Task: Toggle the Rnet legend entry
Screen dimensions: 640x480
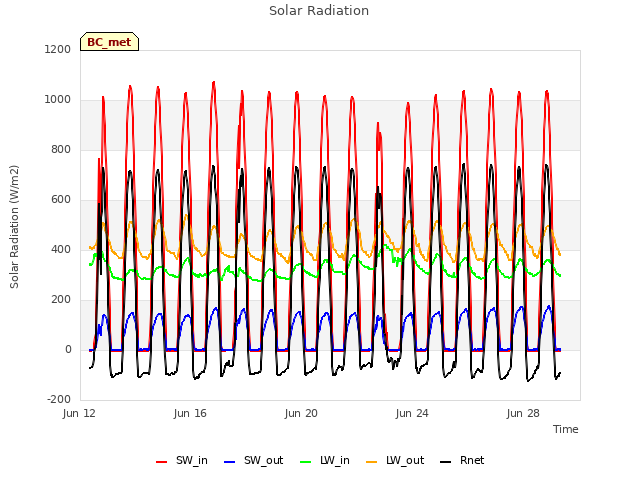Action: 462,460
